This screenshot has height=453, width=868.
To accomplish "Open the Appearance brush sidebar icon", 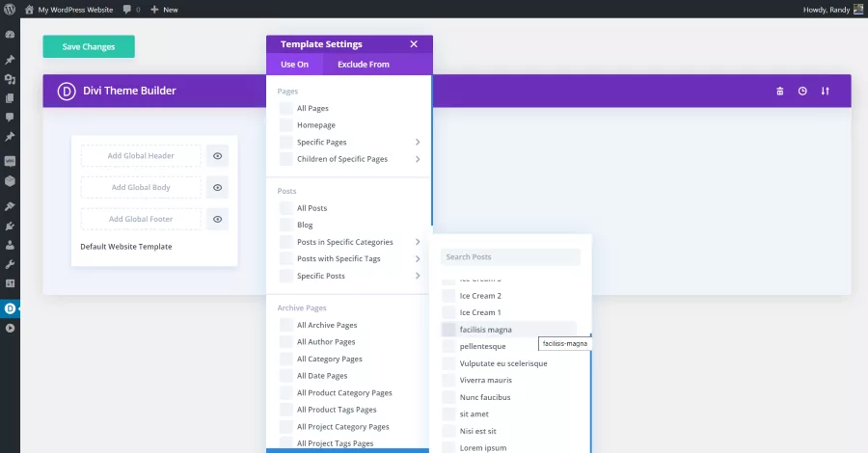I will pos(10,206).
